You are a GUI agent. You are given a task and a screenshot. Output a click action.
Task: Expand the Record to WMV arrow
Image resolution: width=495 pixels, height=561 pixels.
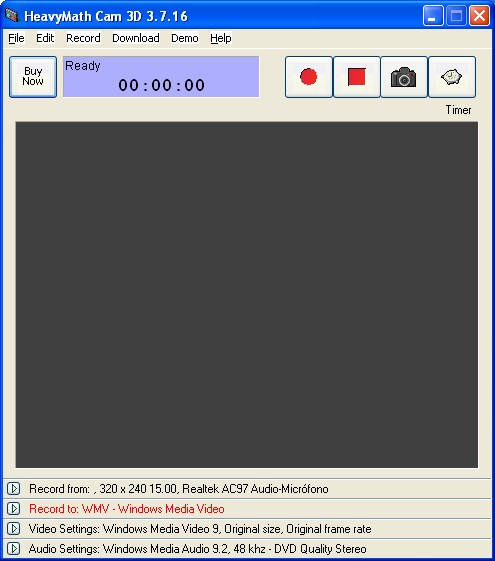coord(14,508)
